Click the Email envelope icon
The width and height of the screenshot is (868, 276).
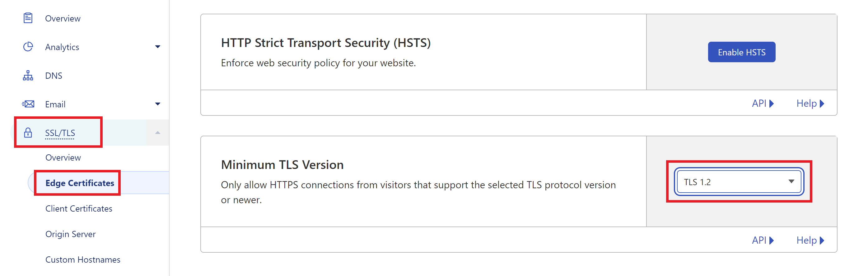(28, 104)
